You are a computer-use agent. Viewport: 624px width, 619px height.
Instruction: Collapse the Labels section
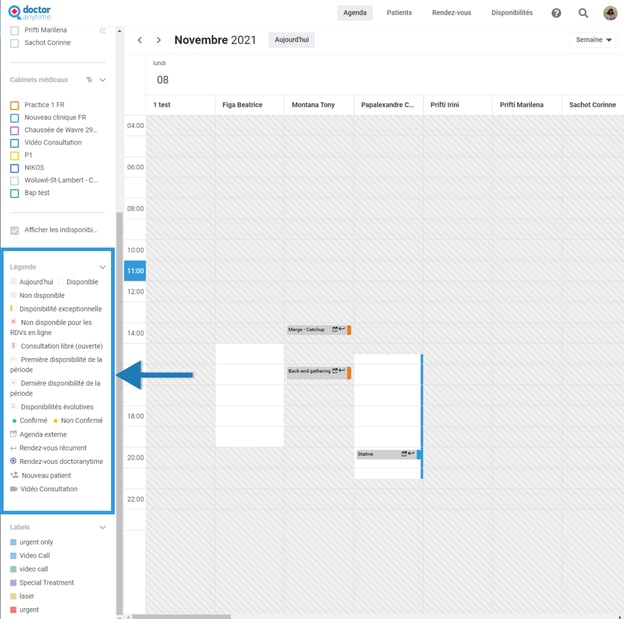[102, 527]
